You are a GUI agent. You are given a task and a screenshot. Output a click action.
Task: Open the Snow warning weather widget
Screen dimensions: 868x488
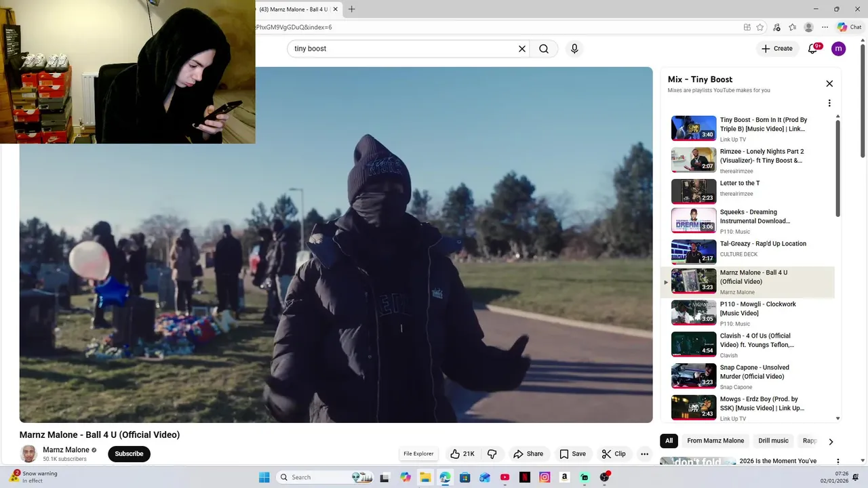(x=33, y=477)
